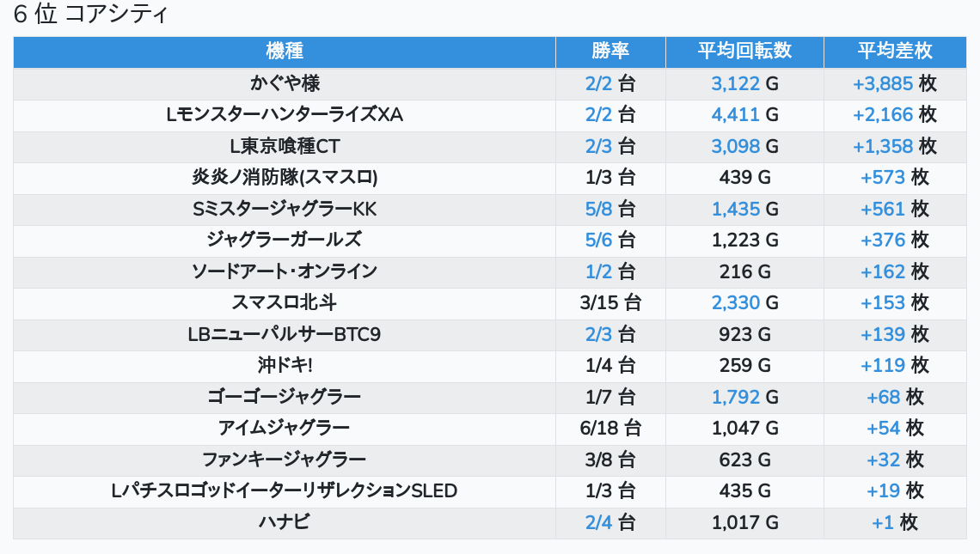Click 3/15 台 win rate cell
The width and height of the screenshot is (980, 554).
click(x=610, y=303)
